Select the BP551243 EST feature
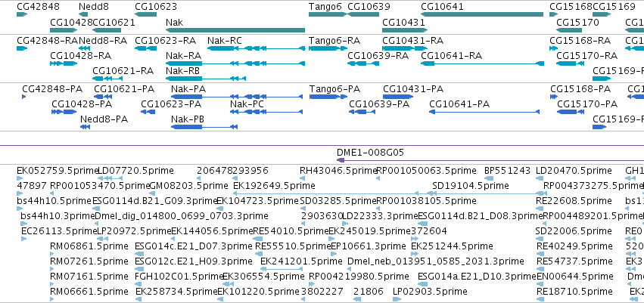This screenshot has width=644, height=303. coord(489,178)
